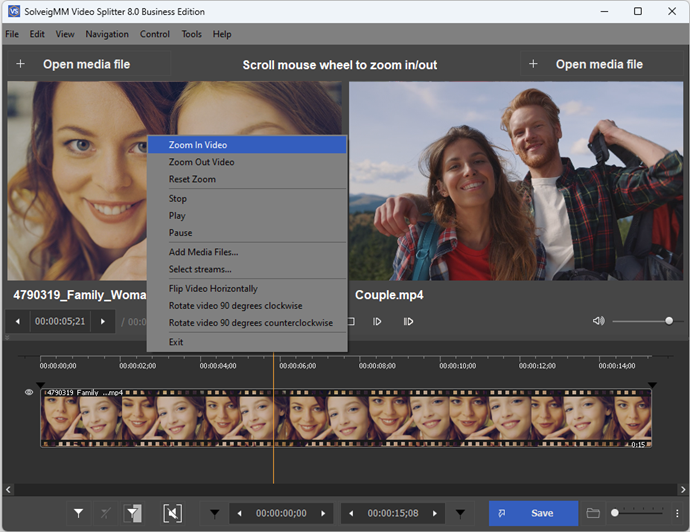Screen dimensions: 690x532
Task: Toggle track visibility eye icon
Action: [29, 392]
